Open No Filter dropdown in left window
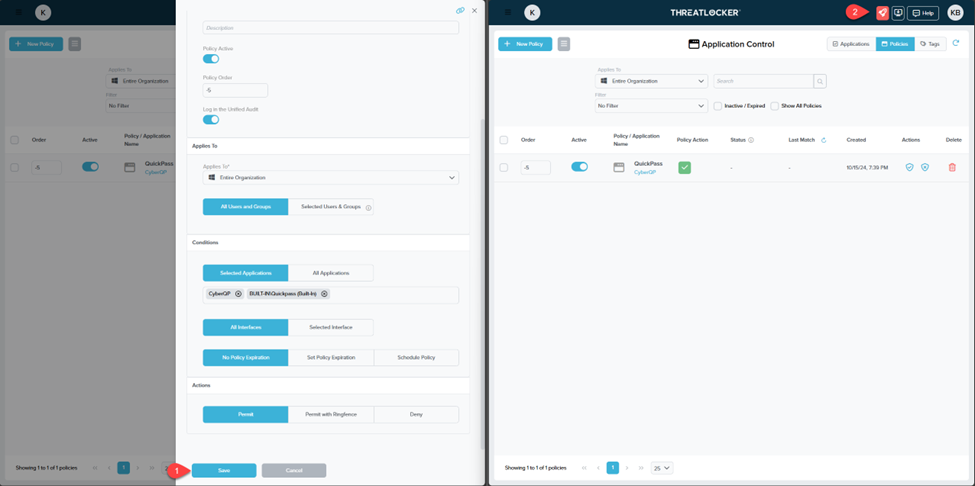This screenshot has width=975, height=486. pyautogui.click(x=141, y=106)
